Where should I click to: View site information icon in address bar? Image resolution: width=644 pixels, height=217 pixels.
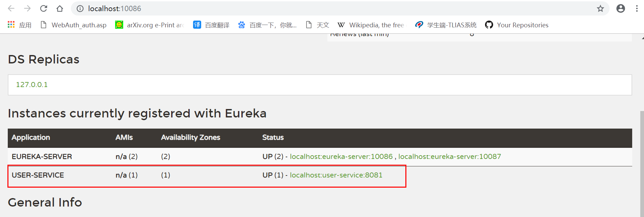(x=80, y=8)
